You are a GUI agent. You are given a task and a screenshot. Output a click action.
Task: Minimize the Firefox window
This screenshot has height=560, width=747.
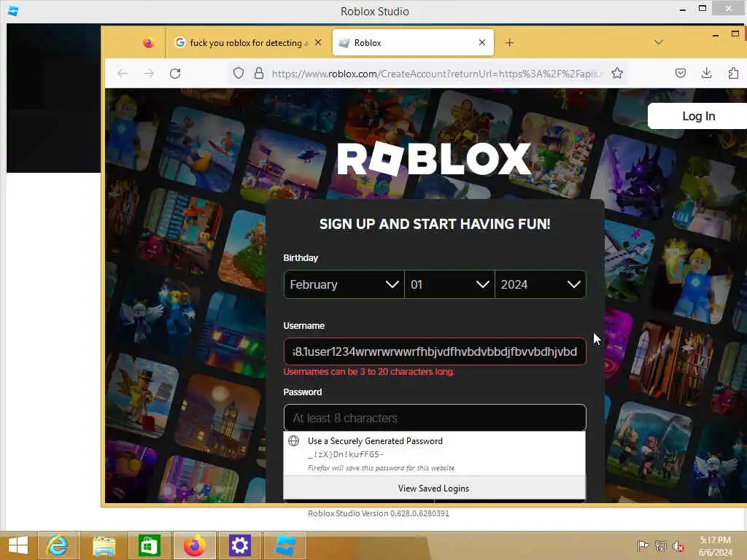pyautogui.click(x=716, y=35)
